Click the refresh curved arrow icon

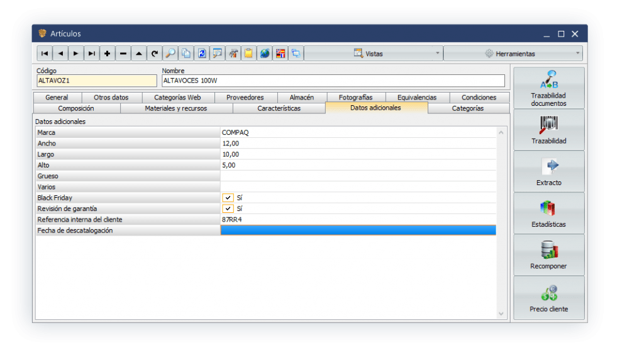155,54
